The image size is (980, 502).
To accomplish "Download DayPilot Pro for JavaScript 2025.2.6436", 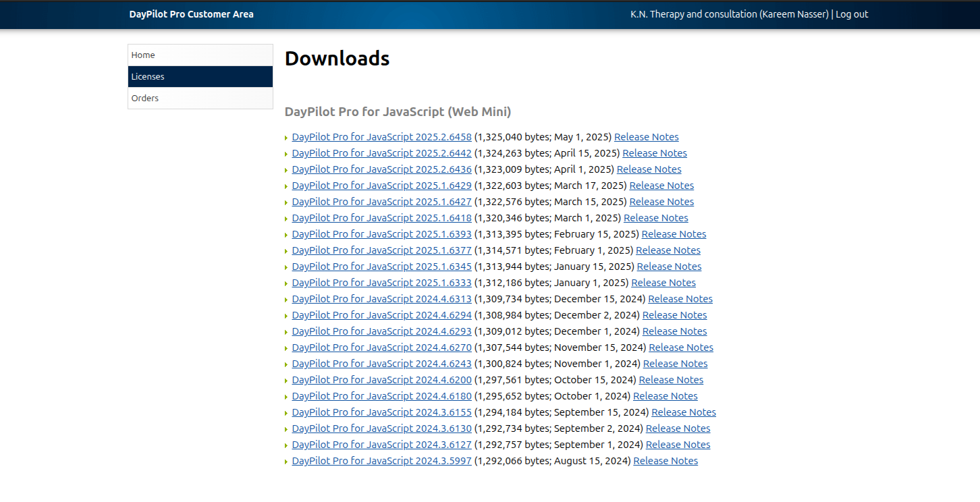I will 381,169.
